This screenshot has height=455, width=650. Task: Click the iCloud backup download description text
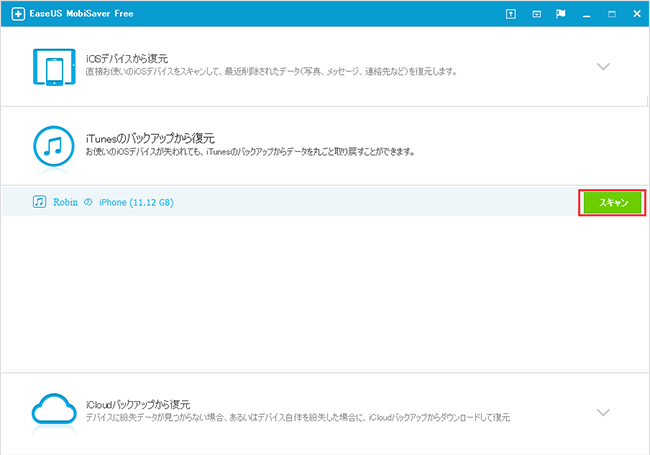[298, 417]
